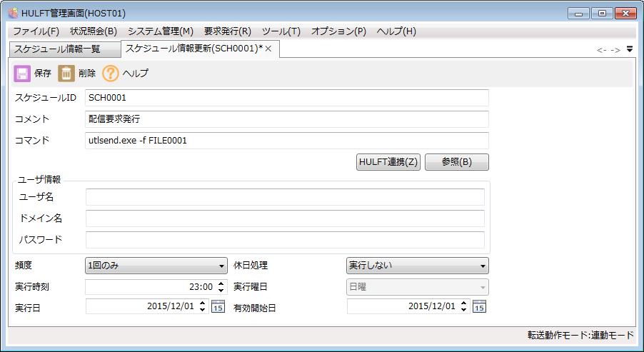
Task: Increase 有効開始日 date with up arrow
Action: [463, 303]
